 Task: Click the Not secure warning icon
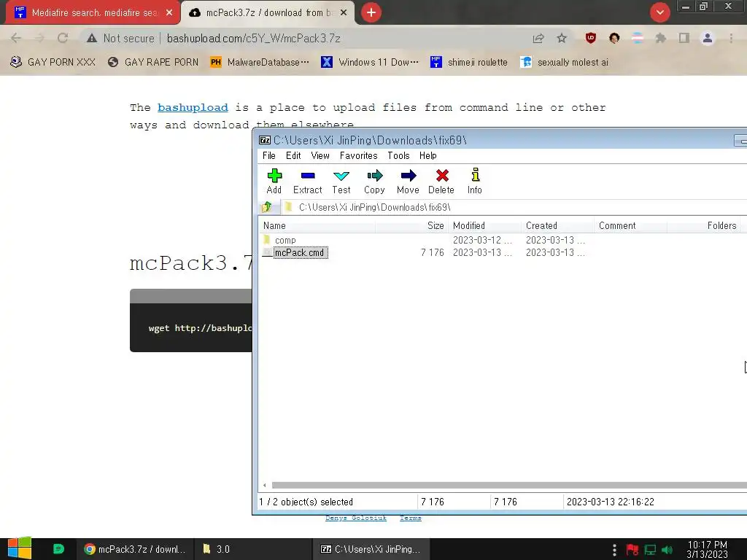coord(92,38)
